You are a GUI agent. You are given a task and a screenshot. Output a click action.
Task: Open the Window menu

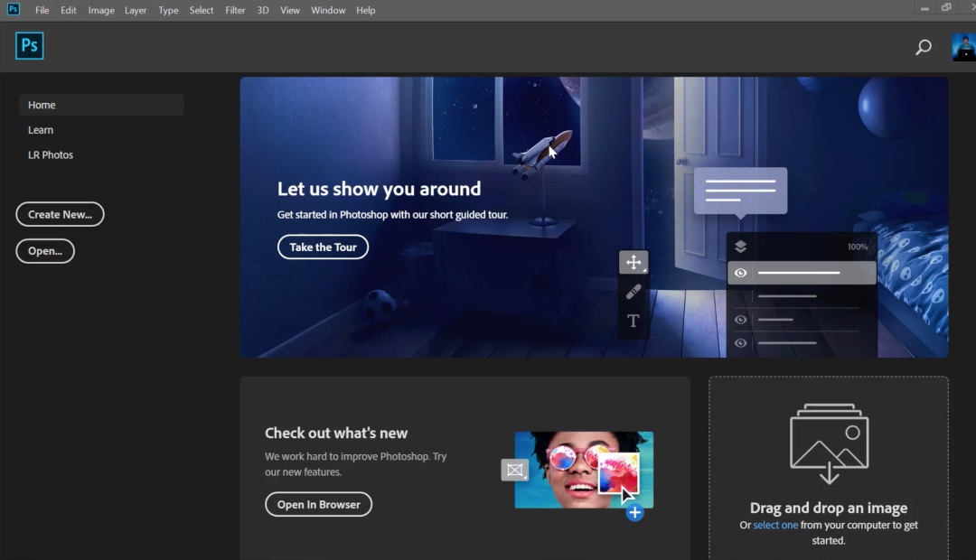click(x=328, y=10)
